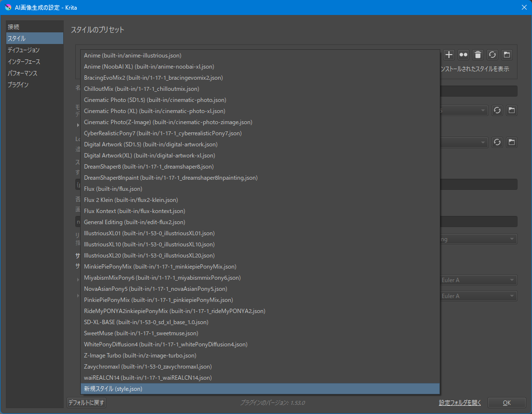Delete the style with the trash icon
Screen dimensions: 532x414
pos(478,55)
